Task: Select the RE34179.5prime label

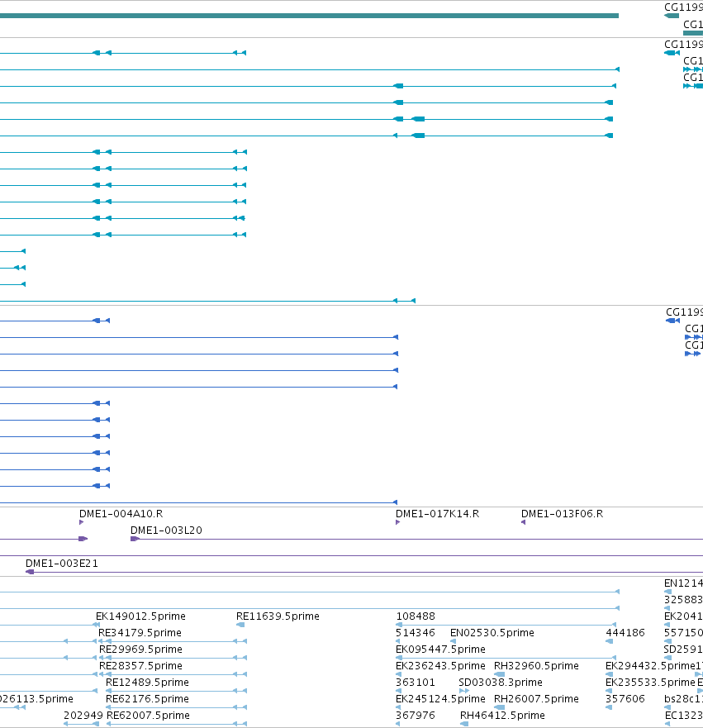Action: tap(140, 633)
